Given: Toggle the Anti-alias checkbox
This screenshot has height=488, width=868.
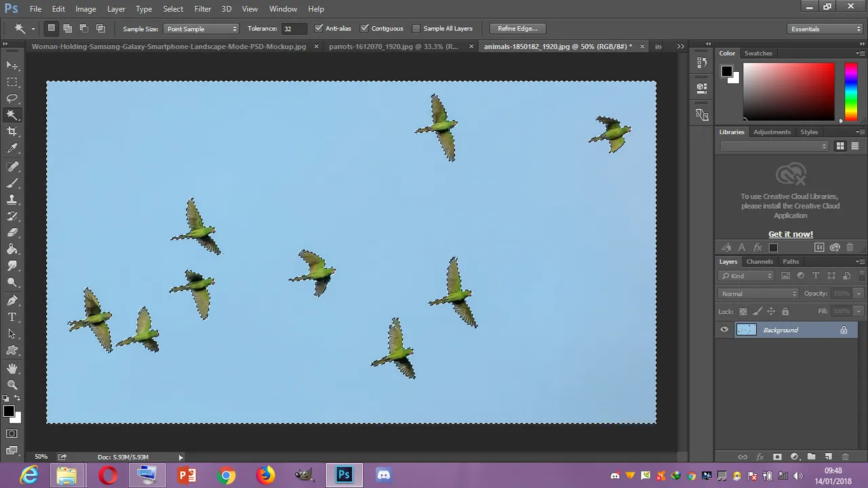Looking at the screenshot, I should (319, 28).
